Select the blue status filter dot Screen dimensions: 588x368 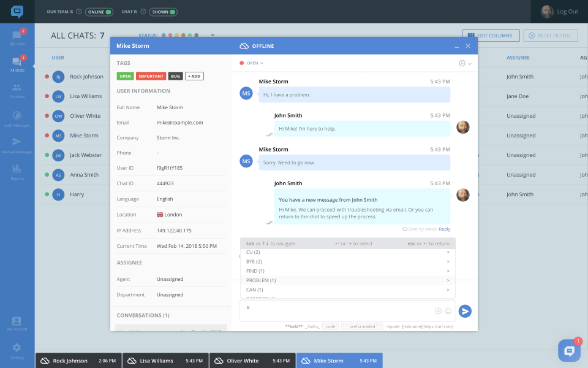[x=164, y=36]
